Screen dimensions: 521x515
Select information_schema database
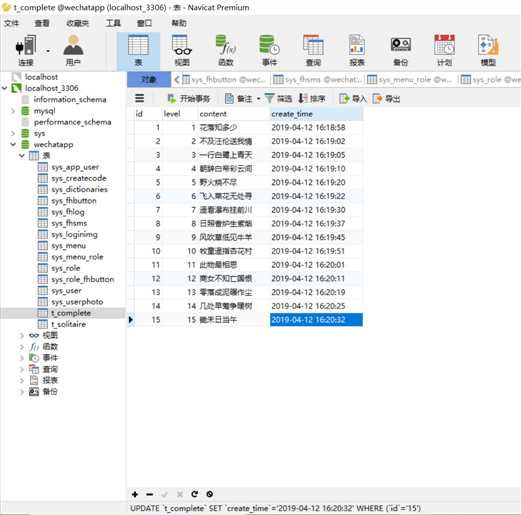(x=70, y=99)
